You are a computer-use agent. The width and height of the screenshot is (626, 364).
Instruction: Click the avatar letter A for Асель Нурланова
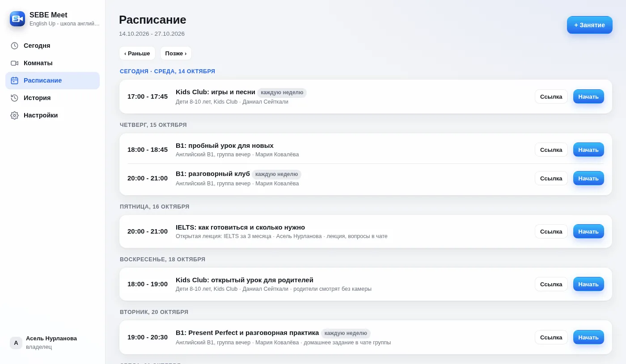coord(16,343)
